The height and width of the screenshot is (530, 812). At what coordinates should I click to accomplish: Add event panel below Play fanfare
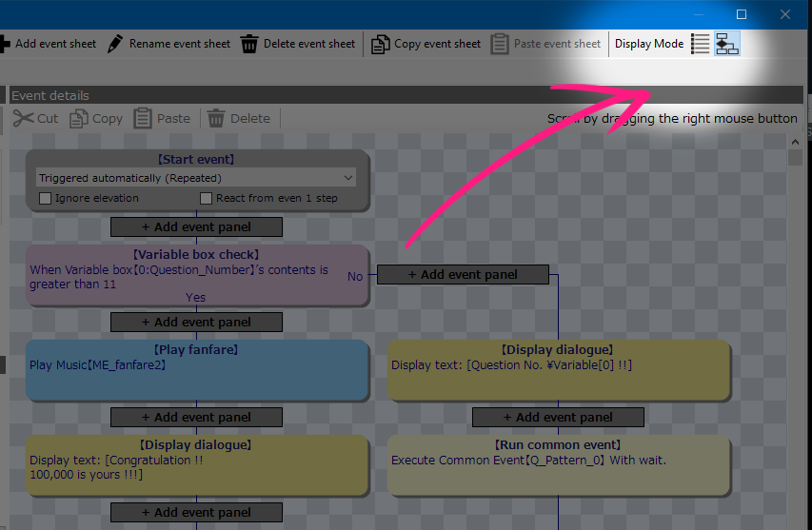click(x=196, y=418)
